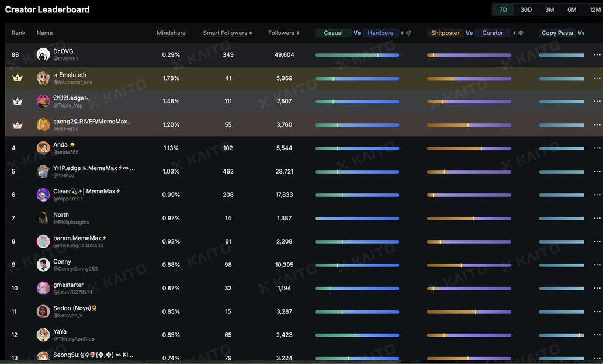This screenshot has height=364, width=603.
Task: Open Dr.OVG creator name link
Action: tap(63, 51)
